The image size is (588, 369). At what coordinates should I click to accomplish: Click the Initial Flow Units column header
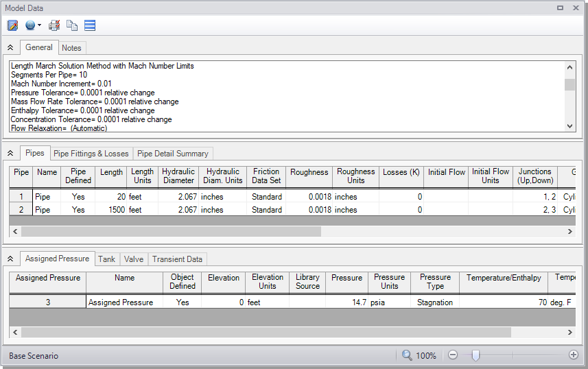[x=491, y=176]
